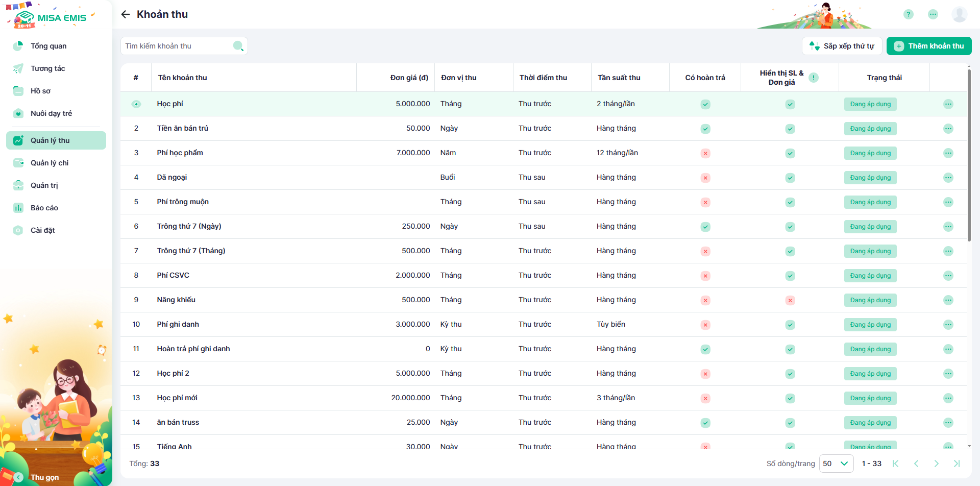Open row actions menu for Phí ghi danh
980x486 pixels.
(948, 325)
